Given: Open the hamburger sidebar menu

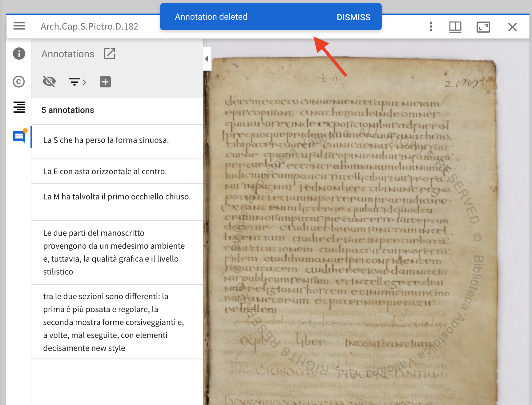Looking at the screenshot, I should 19,26.
